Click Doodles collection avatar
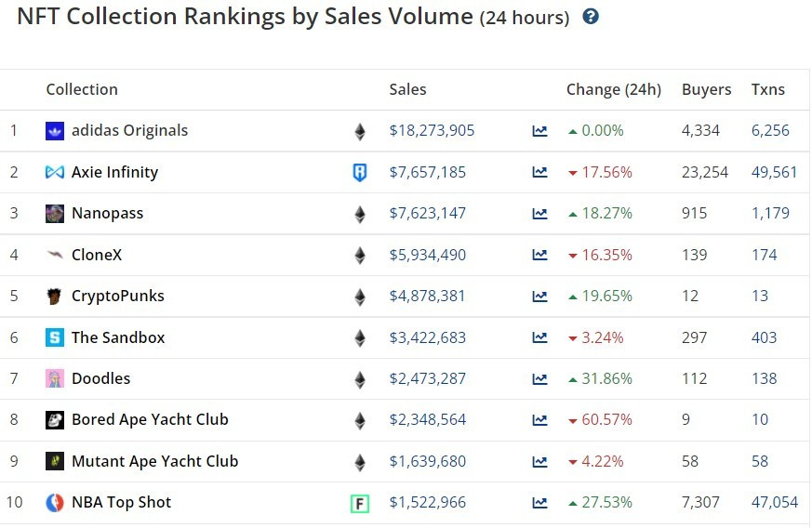This screenshot has height=528, width=812. [55, 379]
